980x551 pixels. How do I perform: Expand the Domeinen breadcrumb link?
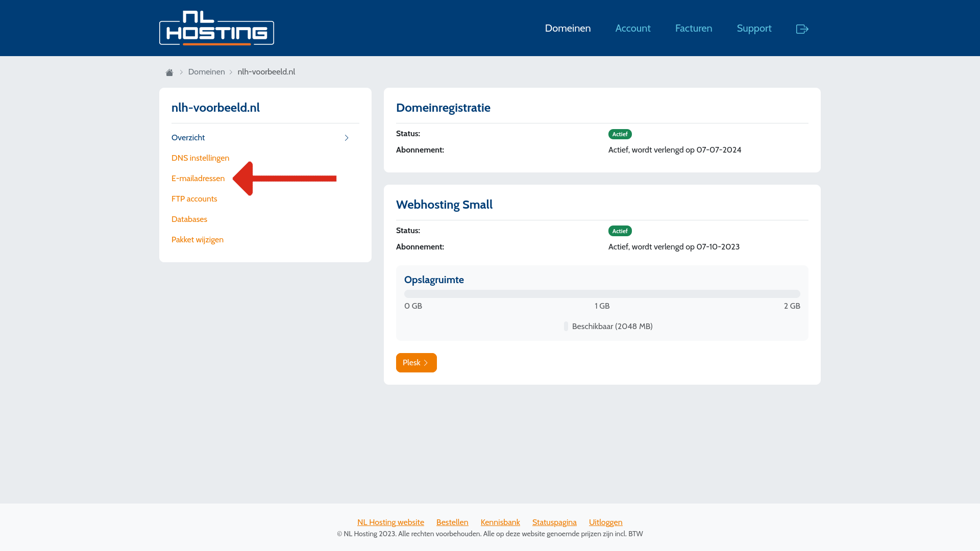coord(207,71)
